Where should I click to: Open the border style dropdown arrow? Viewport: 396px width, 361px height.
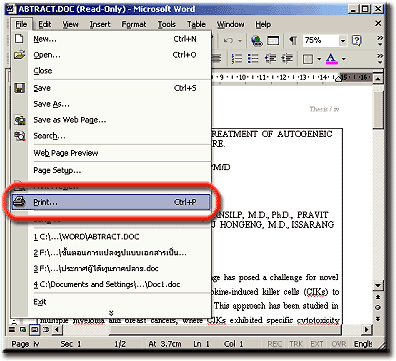point(319,59)
